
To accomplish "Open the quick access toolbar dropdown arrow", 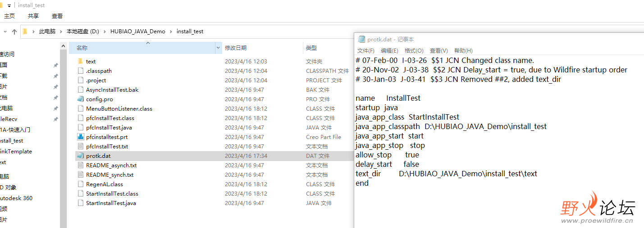I will [x=9, y=5].
